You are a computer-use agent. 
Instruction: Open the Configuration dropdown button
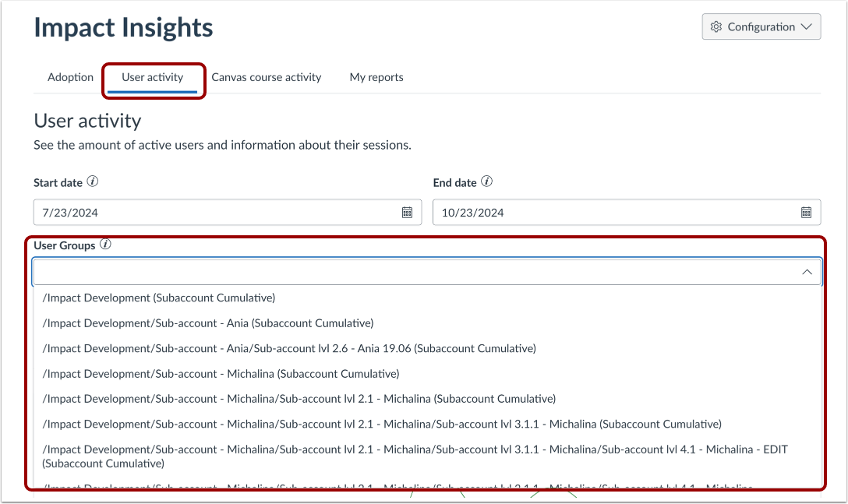[761, 26]
